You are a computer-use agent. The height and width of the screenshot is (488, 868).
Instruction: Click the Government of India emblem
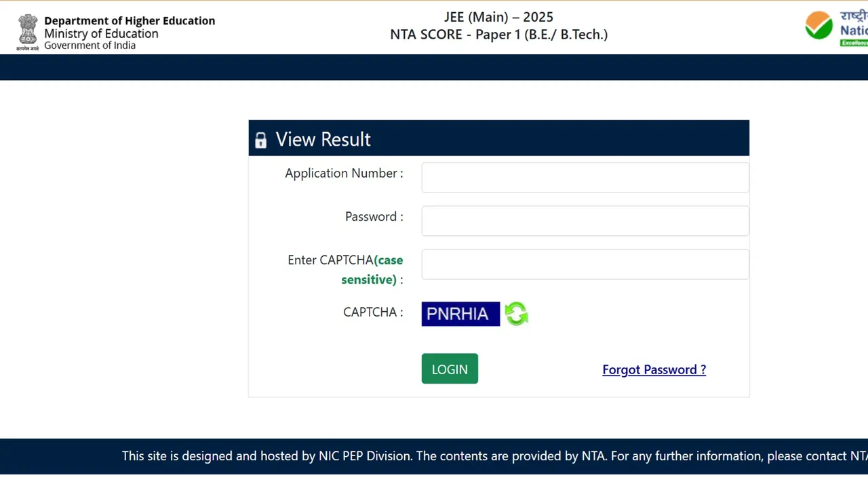pos(27,31)
